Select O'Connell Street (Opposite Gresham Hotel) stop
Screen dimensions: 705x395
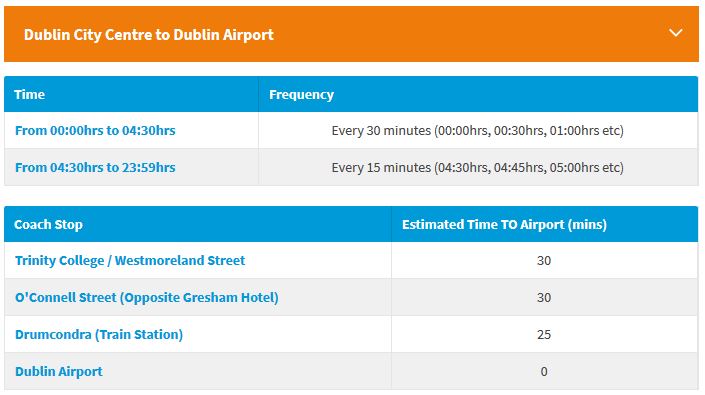[147, 297]
